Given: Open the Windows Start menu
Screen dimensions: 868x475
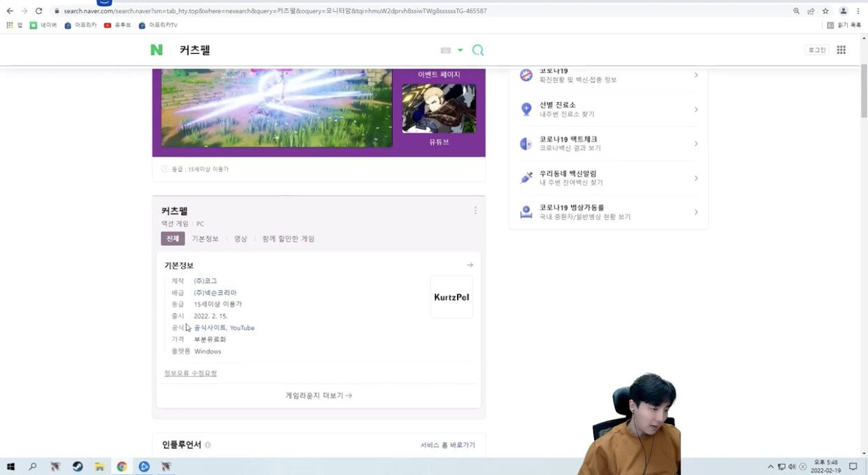Looking at the screenshot, I should tap(10, 467).
